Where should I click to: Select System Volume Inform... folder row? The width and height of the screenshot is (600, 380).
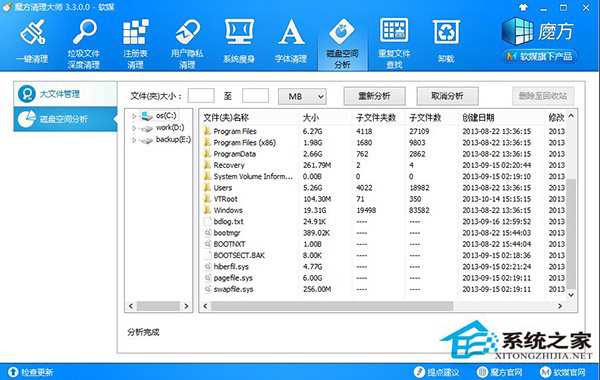click(x=383, y=176)
